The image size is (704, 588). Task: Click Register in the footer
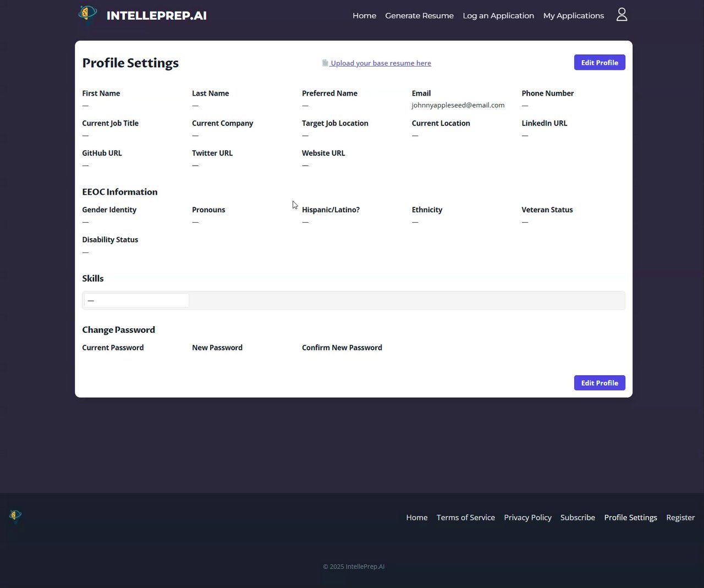[x=680, y=518]
